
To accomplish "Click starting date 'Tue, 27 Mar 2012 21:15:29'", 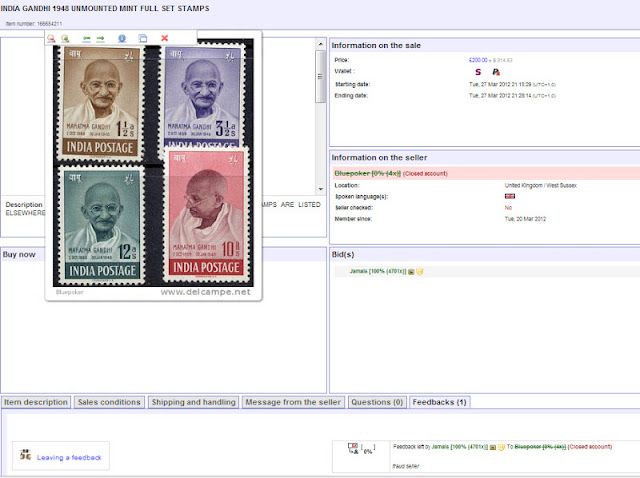I will coord(500,84).
